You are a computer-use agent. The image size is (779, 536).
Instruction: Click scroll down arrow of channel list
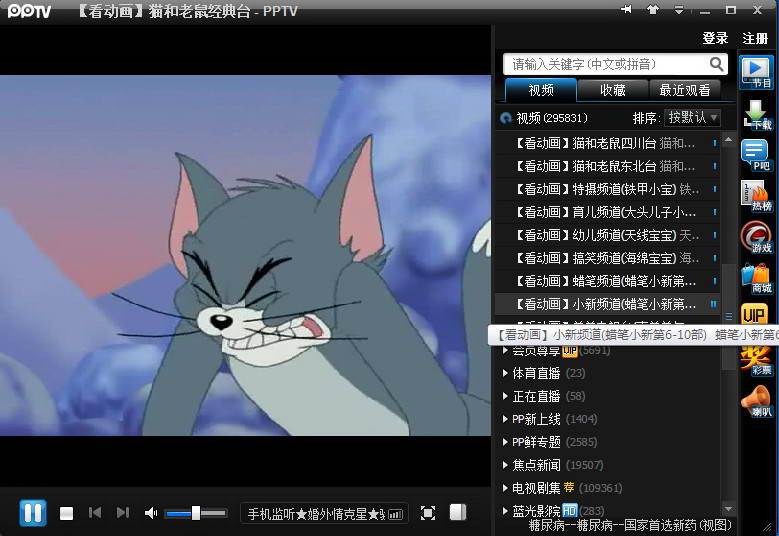pos(728,509)
